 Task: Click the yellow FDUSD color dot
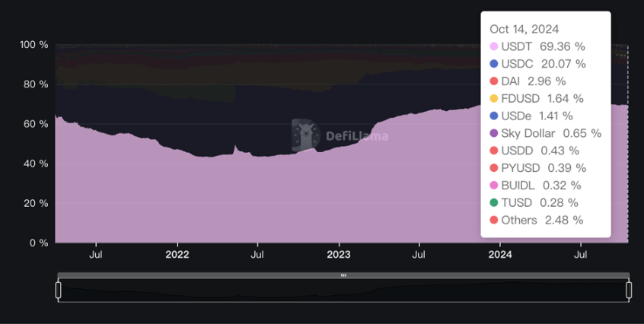tap(494, 98)
